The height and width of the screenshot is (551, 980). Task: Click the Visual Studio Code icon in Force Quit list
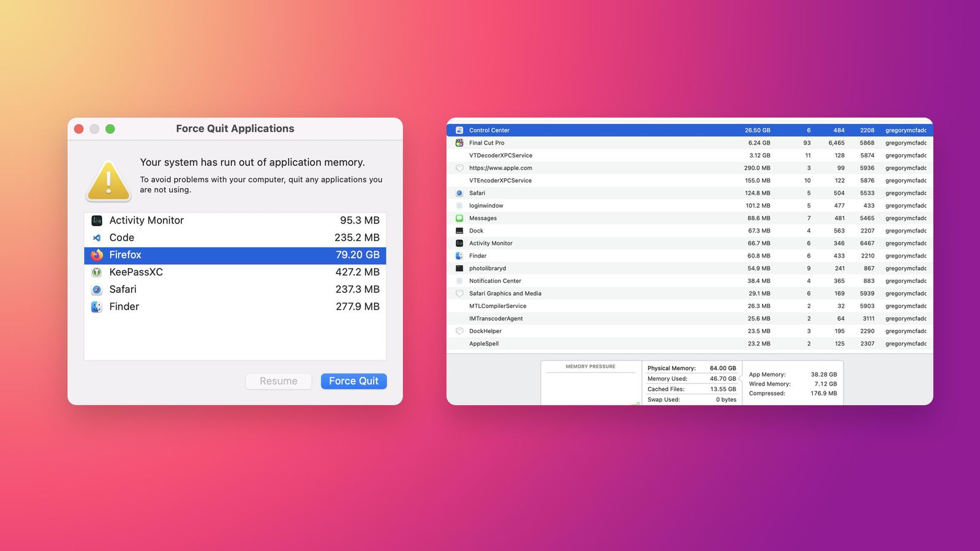pyautogui.click(x=97, y=238)
